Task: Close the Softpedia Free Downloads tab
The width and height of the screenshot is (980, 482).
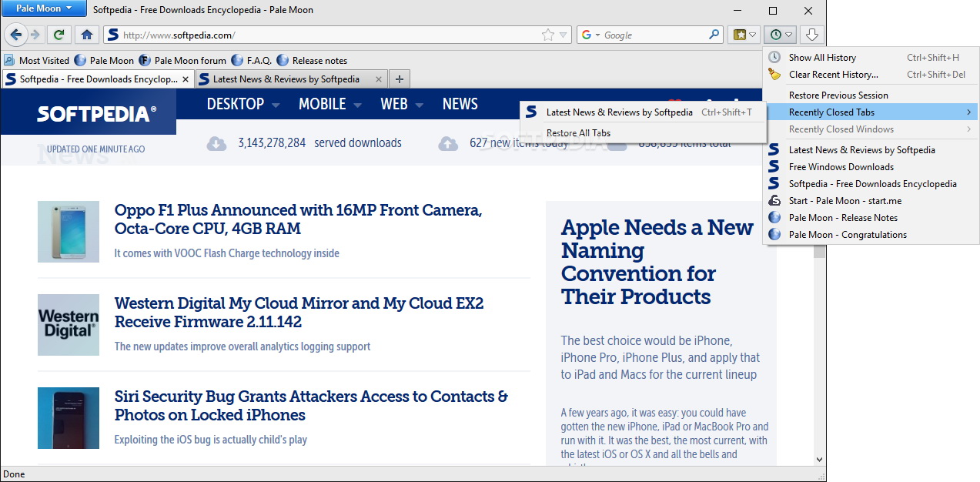Action: coord(186,79)
